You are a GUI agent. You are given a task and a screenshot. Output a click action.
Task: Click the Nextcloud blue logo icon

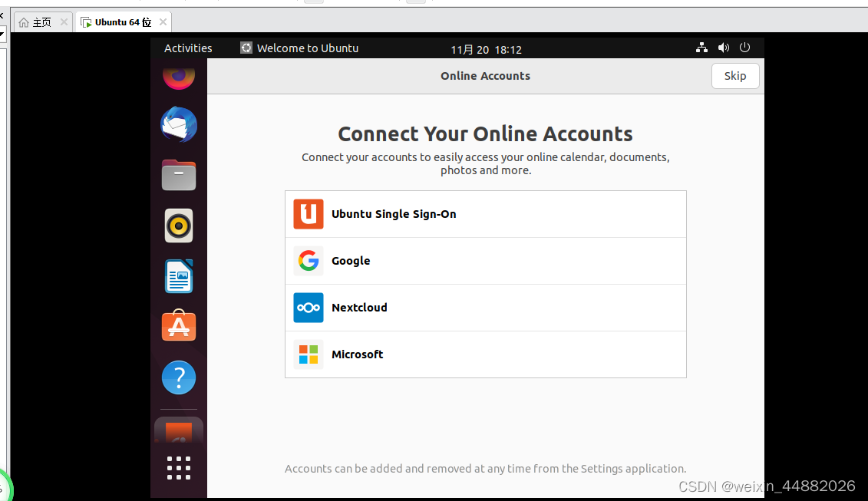click(x=309, y=307)
